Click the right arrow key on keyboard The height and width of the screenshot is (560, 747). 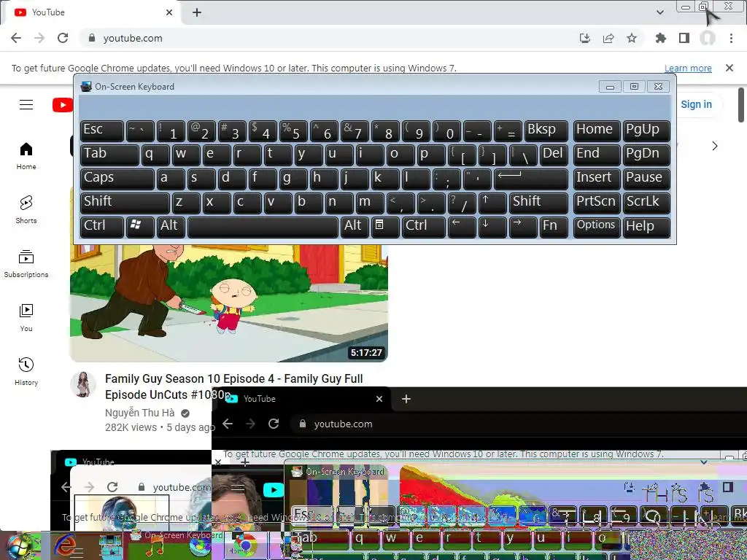tap(522, 226)
